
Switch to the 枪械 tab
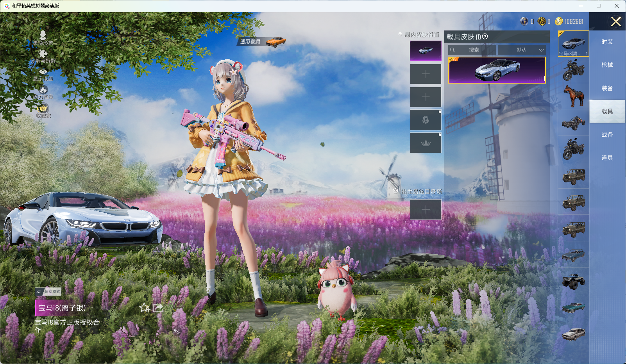pyautogui.click(x=607, y=65)
